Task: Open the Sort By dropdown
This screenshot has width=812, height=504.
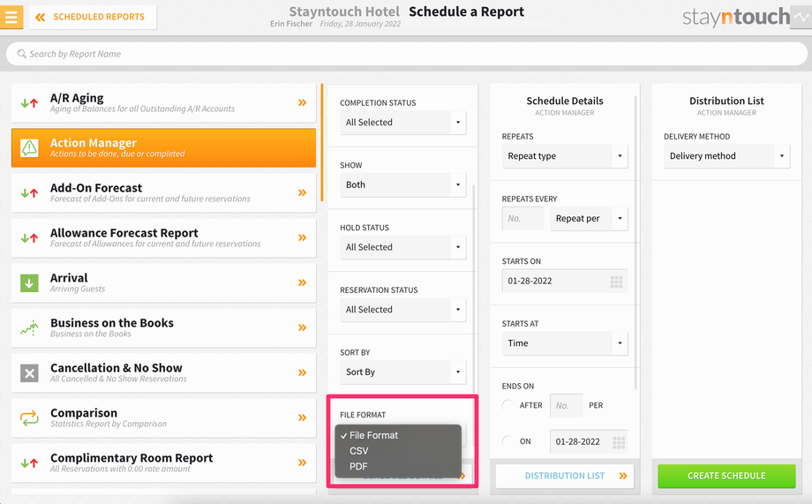Action: pyautogui.click(x=402, y=372)
